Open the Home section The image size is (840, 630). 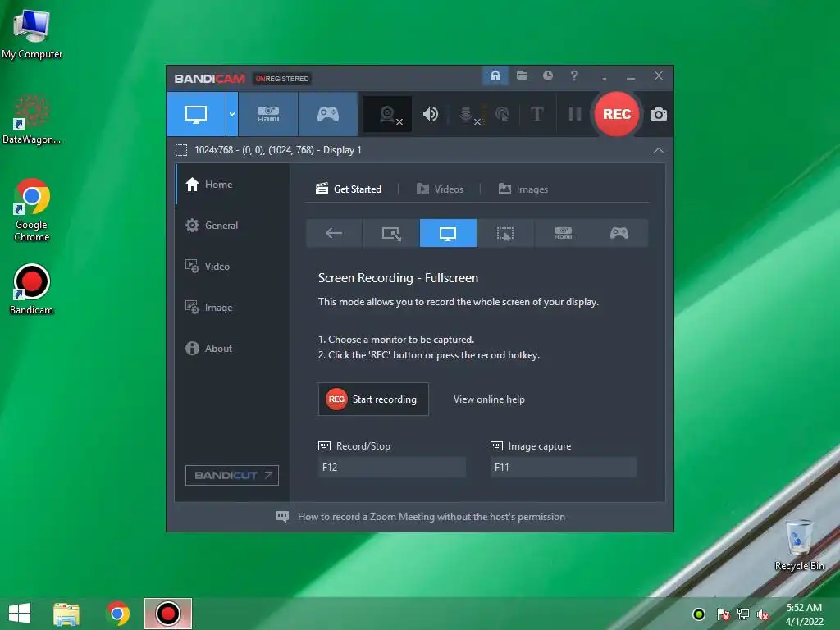pos(232,185)
